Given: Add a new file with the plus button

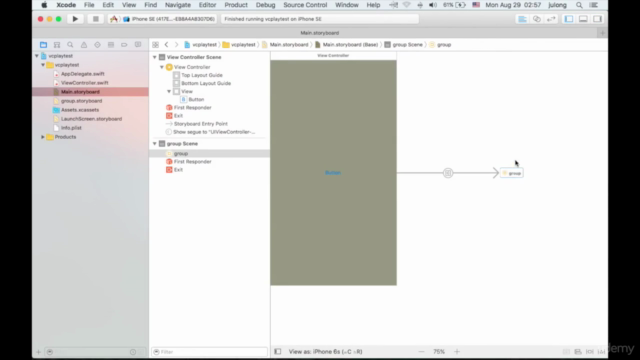Looking at the screenshot, I should point(38,352).
